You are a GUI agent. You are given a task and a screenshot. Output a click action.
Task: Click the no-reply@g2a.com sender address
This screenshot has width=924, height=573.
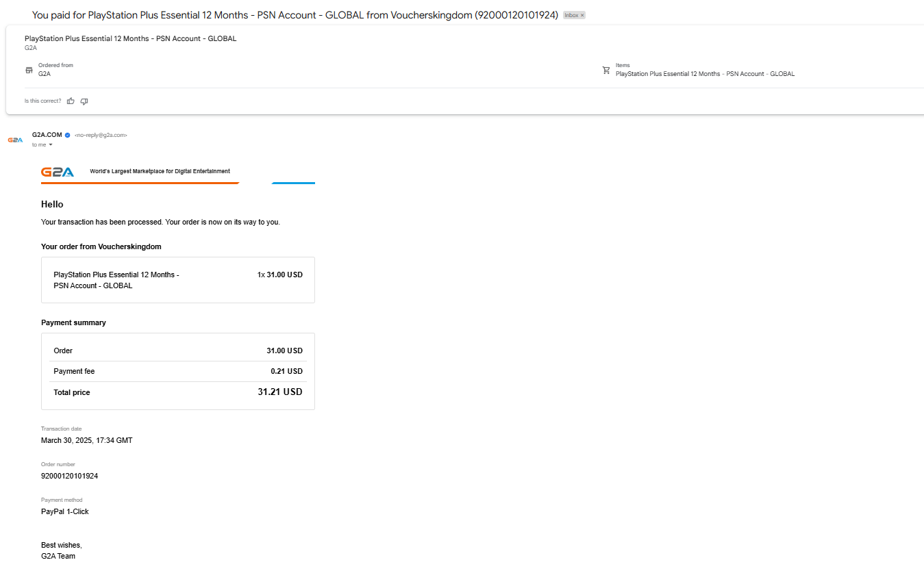(101, 136)
